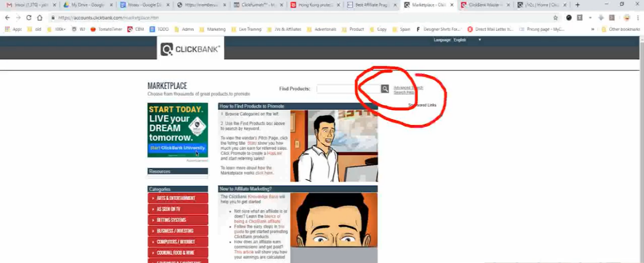The image size is (644, 263).
Task: Bookmark this page with the star icon
Action: pos(555,17)
